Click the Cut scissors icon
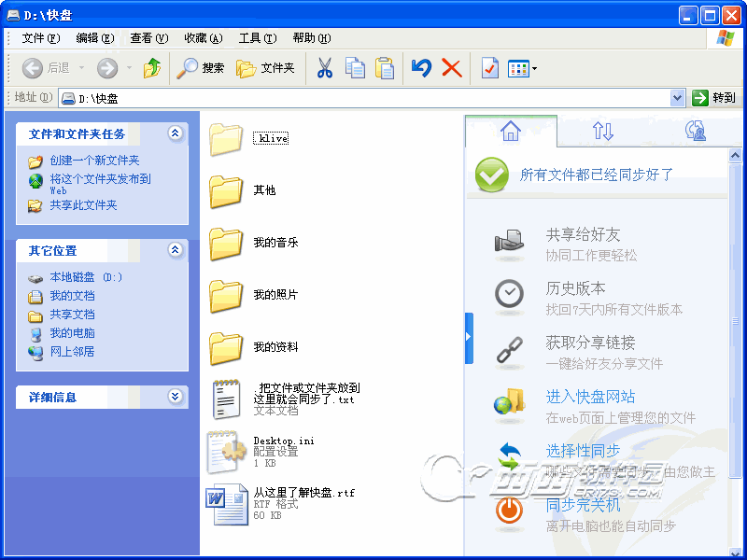 tap(325, 68)
